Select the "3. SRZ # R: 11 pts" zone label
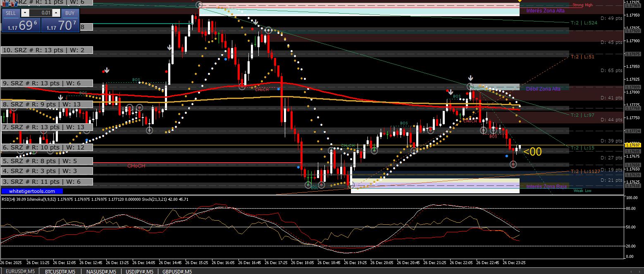Screen dimensions: 644x274 (47, 182)
